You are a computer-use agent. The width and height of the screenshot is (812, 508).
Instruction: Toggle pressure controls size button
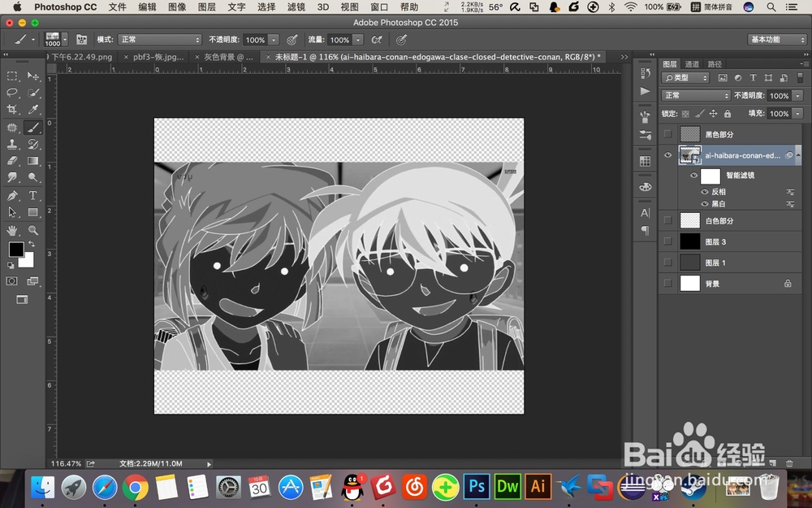401,39
